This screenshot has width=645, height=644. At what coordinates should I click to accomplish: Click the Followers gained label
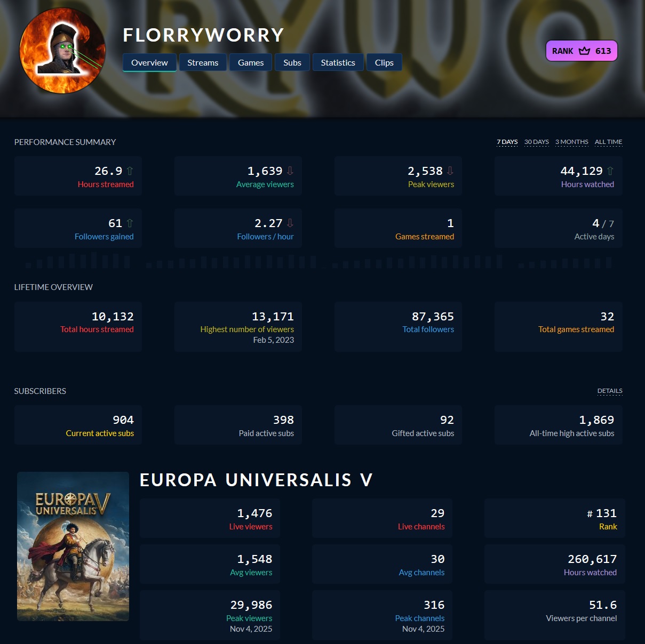(104, 237)
